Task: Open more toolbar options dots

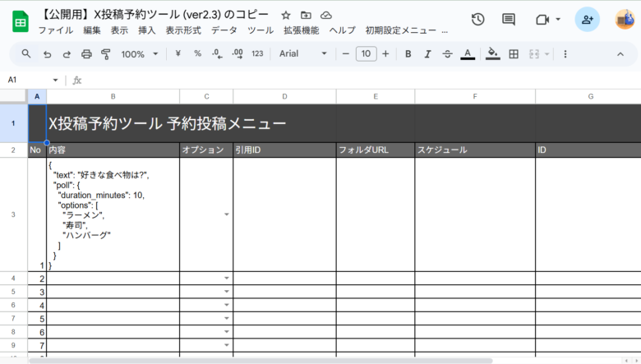Action: point(565,54)
